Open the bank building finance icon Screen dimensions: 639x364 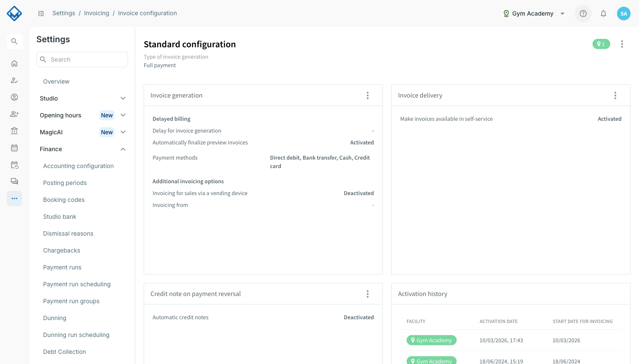pos(14,131)
